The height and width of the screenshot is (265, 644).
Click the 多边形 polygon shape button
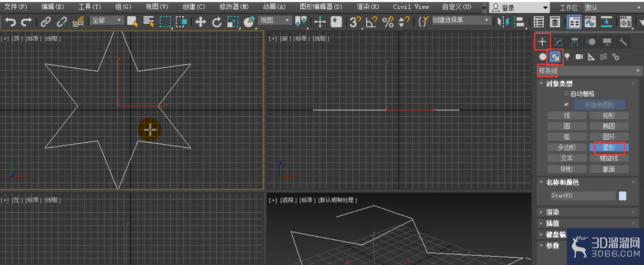coord(567,147)
